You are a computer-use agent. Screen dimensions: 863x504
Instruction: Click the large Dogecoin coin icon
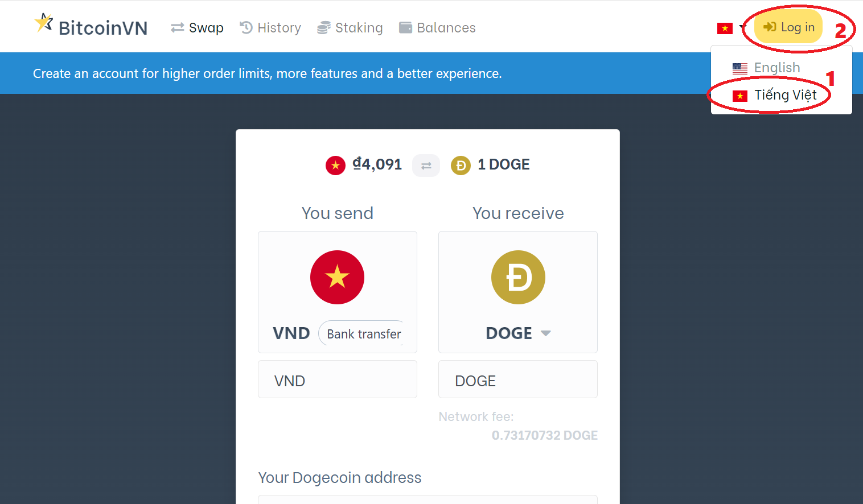(518, 277)
